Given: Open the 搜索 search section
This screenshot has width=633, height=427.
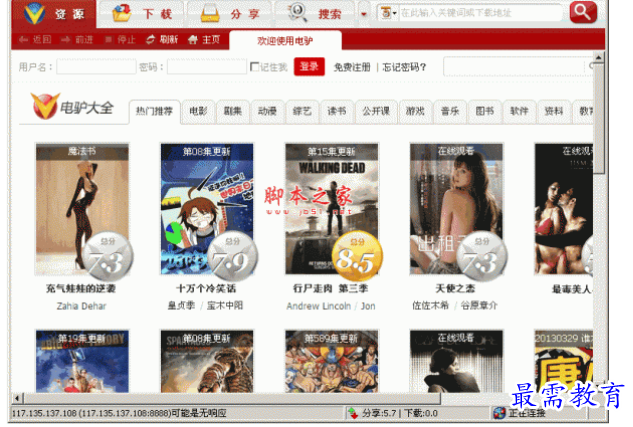Looking at the screenshot, I should (315, 14).
